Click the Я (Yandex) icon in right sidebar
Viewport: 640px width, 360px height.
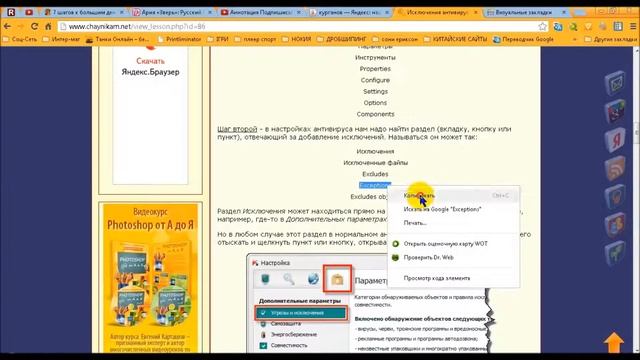pyautogui.click(x=615, y=140)
